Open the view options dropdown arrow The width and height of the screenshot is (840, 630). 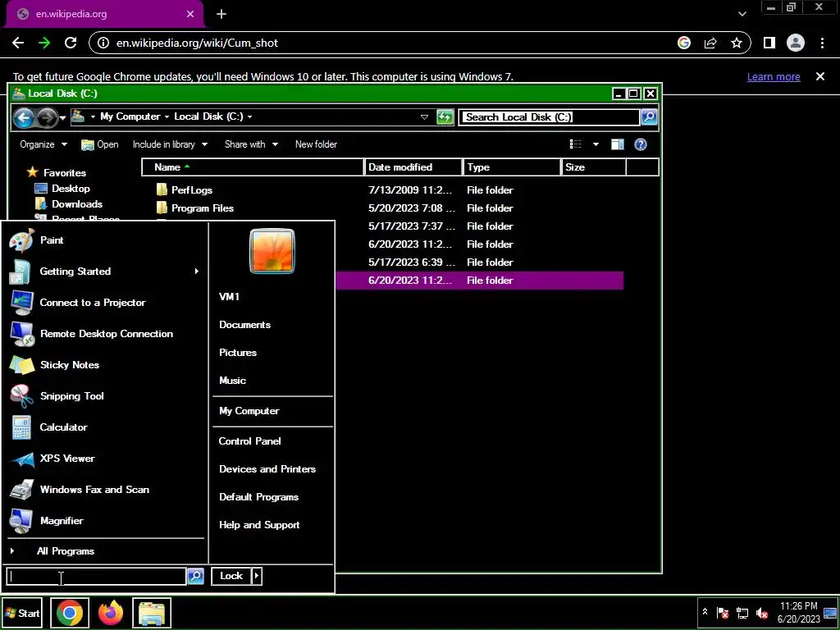tap(596, 144)
